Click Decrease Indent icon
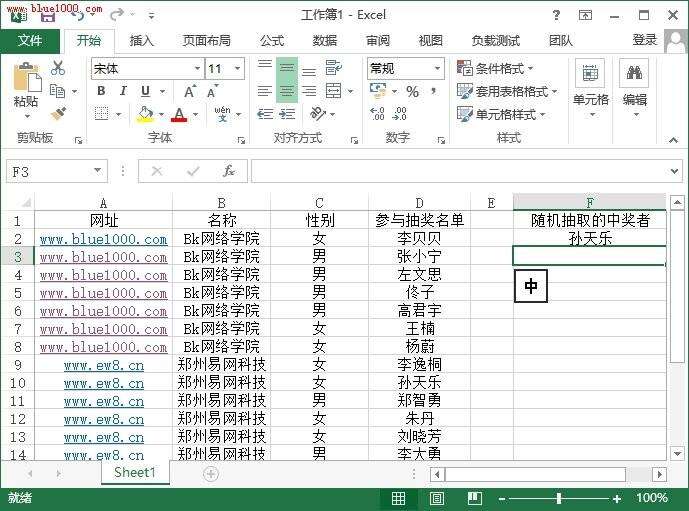This screenshot has height=511, width=689. pyautogui.click(x=265, y=114)
